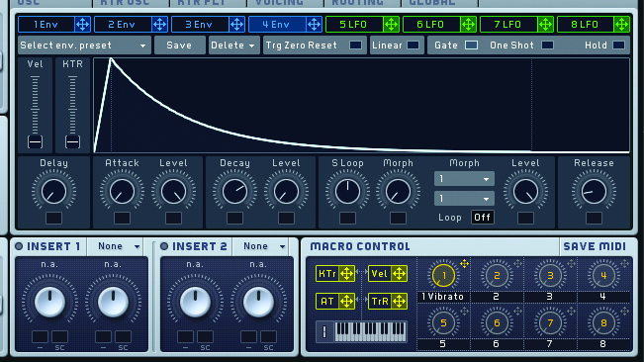
Task: Click the Vel slider handle
Action: click(35, 142)
